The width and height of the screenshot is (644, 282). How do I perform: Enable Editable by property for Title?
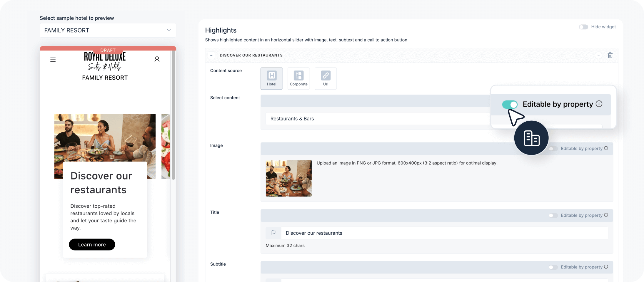(553, 216)
